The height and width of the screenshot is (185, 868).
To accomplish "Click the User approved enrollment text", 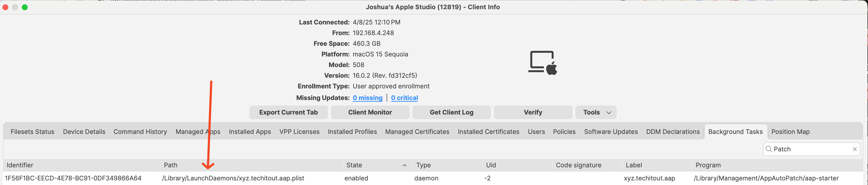I will 391,86.
